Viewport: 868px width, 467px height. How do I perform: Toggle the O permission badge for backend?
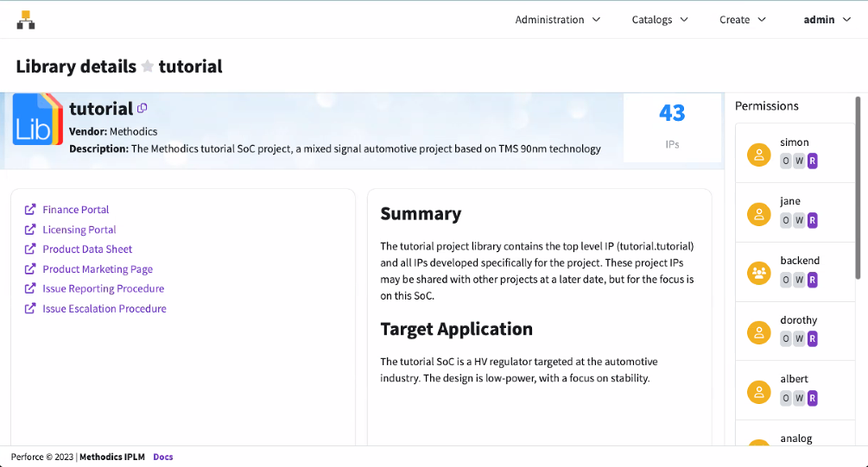click(x=786, y=280)
